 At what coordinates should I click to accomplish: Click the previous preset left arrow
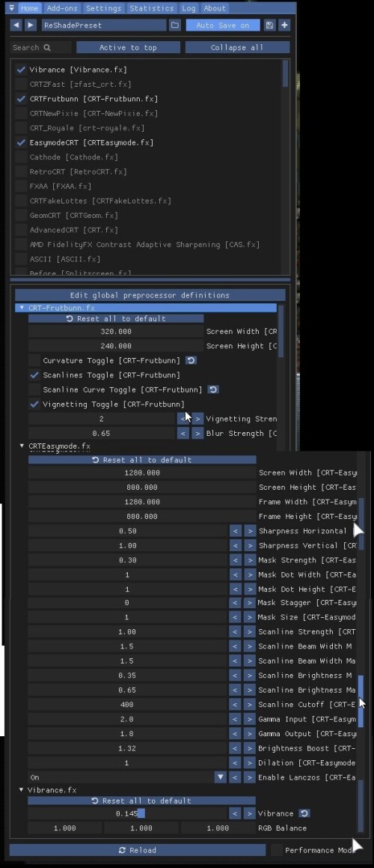(x=16, y=25)
